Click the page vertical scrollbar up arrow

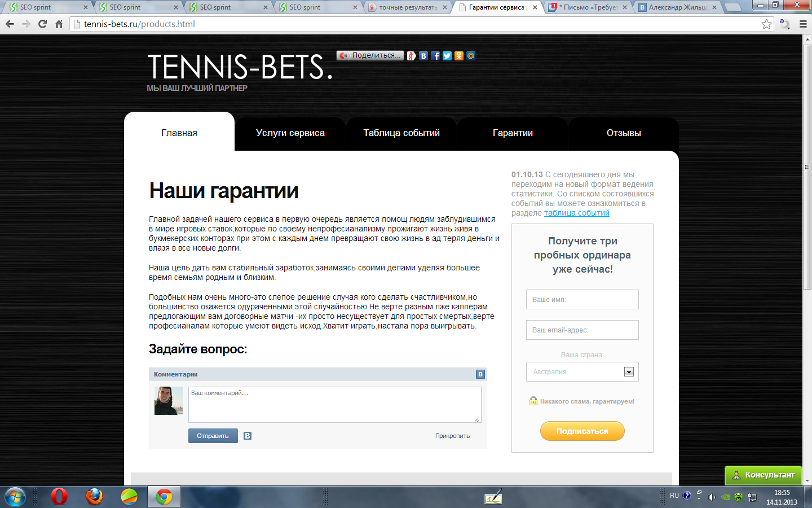click(807, 39)
